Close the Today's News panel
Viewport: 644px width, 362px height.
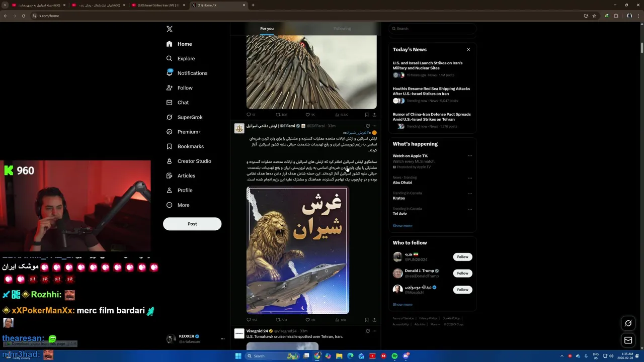(468, 50)
